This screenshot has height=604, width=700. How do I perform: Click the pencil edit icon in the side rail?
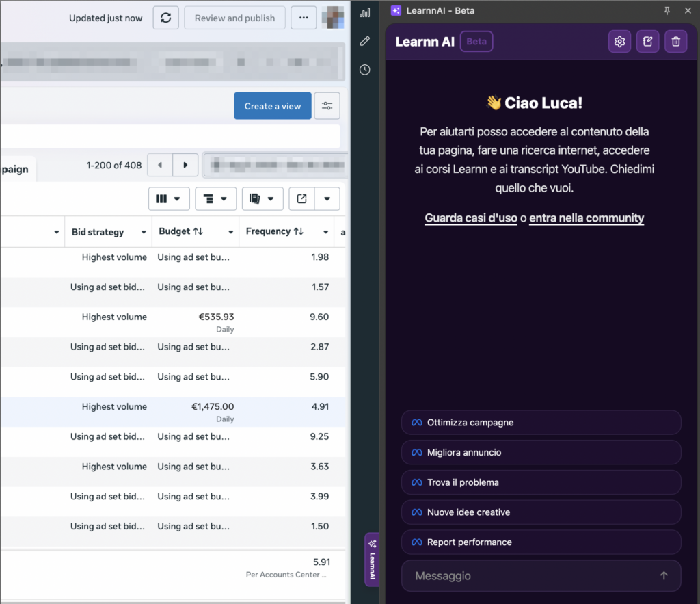(x=365, y=41)
